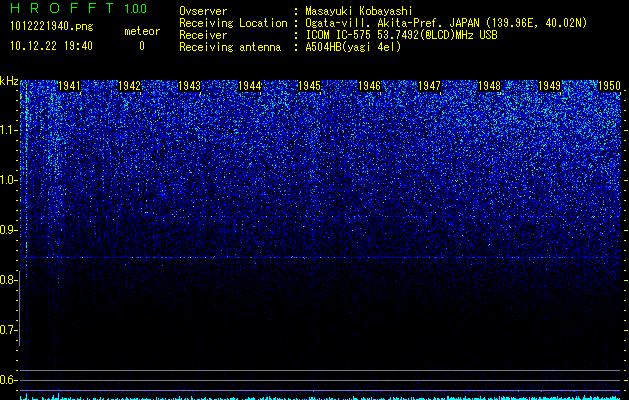This screenshot has height=400, width=629.
Task: Click the 1946 time marker
Action: coord(369,85)
